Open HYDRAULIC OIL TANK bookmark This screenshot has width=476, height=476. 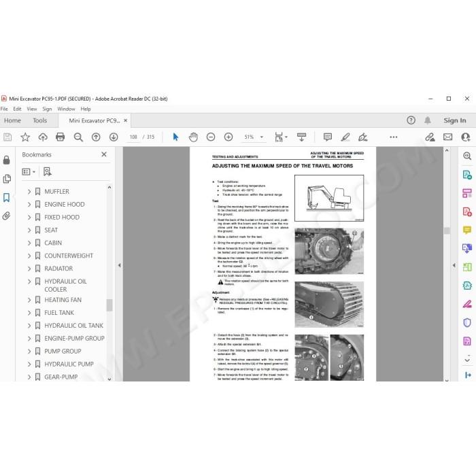[73, 326]
